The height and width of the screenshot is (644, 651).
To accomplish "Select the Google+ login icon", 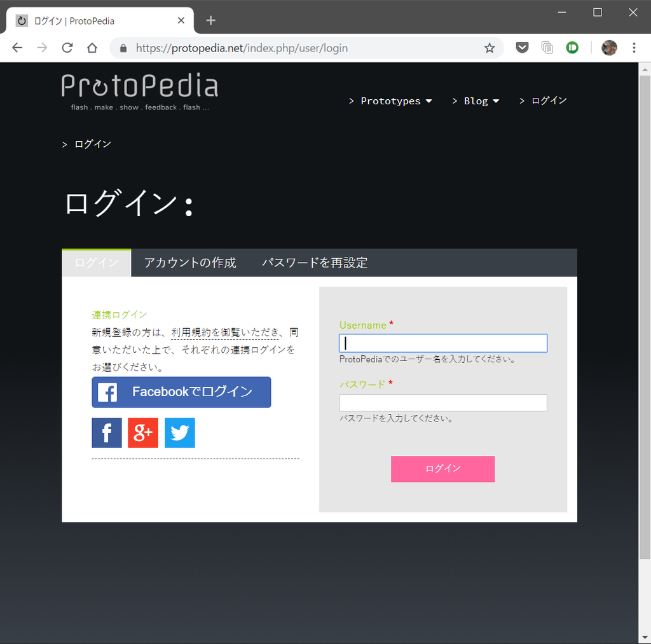I will click(143, 432).
